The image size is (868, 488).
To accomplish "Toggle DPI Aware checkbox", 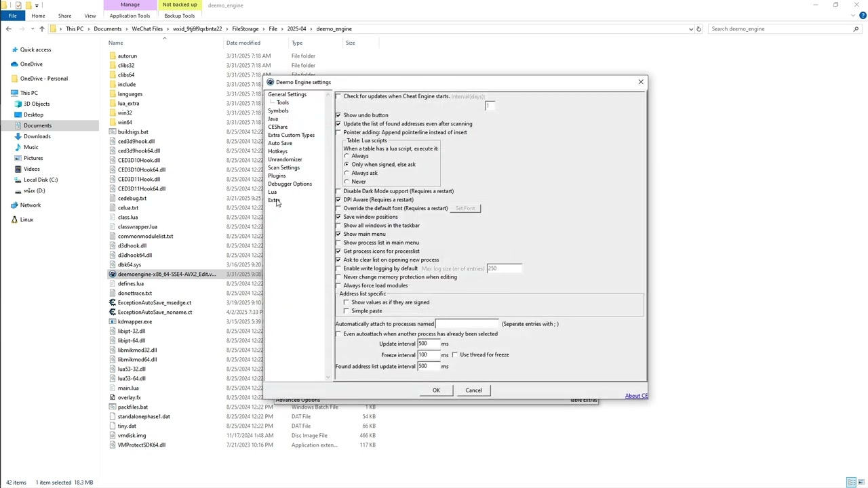I will click(338, 199).
